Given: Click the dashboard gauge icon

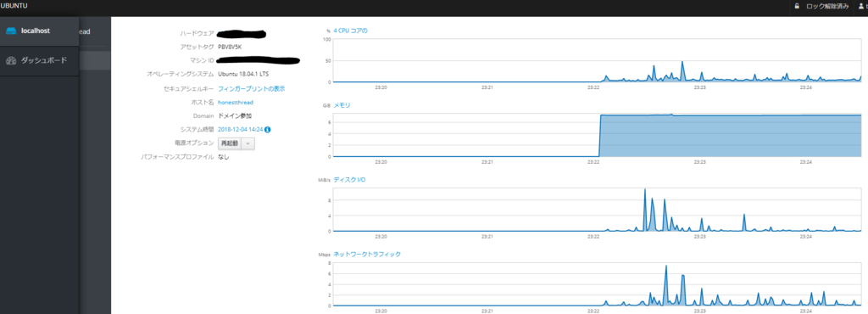Looking at the screenshot, I should coord(11,60).
